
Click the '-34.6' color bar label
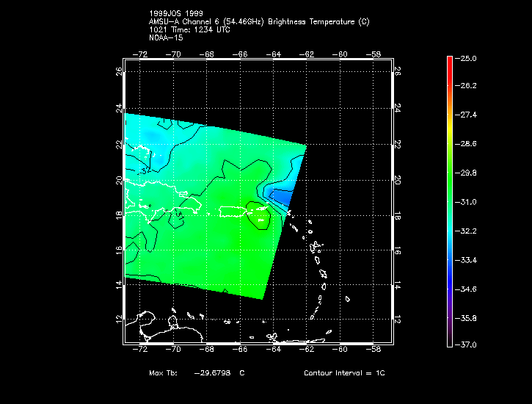point(466,289)
